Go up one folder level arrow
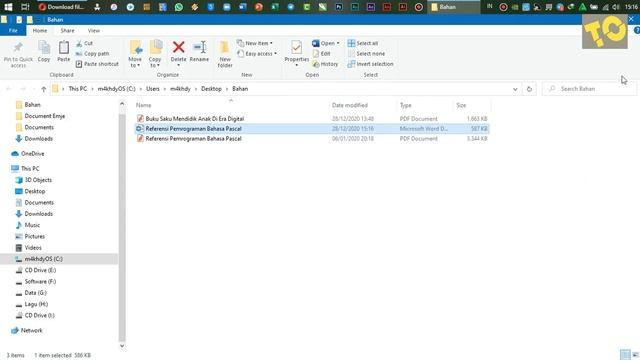The image size is (640, 360). pos(43,89)
